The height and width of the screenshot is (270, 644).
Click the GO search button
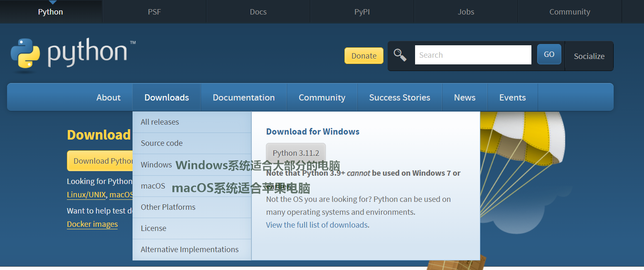[549, 54]
